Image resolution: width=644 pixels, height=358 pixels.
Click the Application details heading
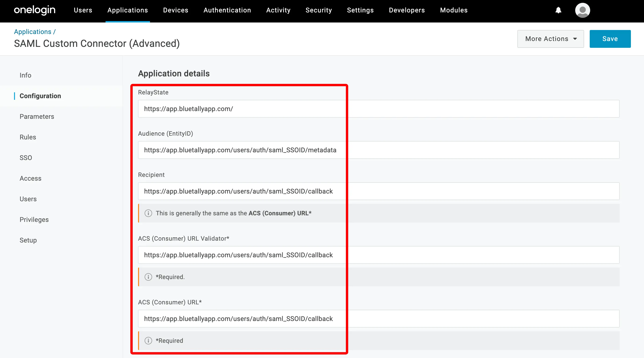(x=174, y=73)
